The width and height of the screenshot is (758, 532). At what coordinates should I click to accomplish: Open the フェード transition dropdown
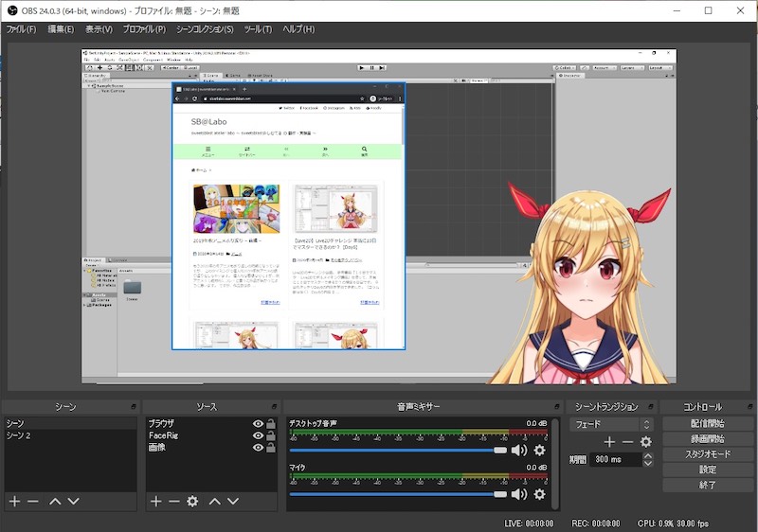click(x=611, y=424)
